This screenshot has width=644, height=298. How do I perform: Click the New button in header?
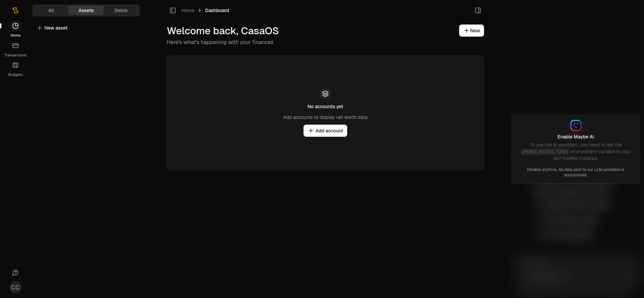tap(471, 31)
